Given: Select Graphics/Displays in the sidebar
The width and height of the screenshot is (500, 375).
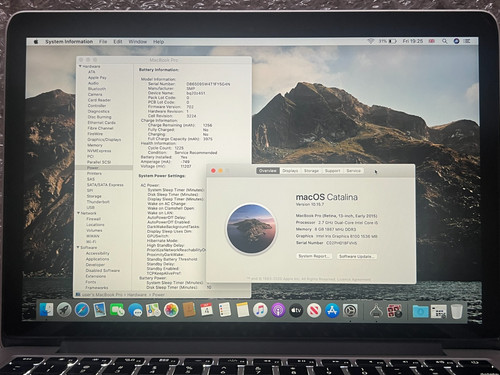Looking at the screenshot, I should click(x=104, y=139).
